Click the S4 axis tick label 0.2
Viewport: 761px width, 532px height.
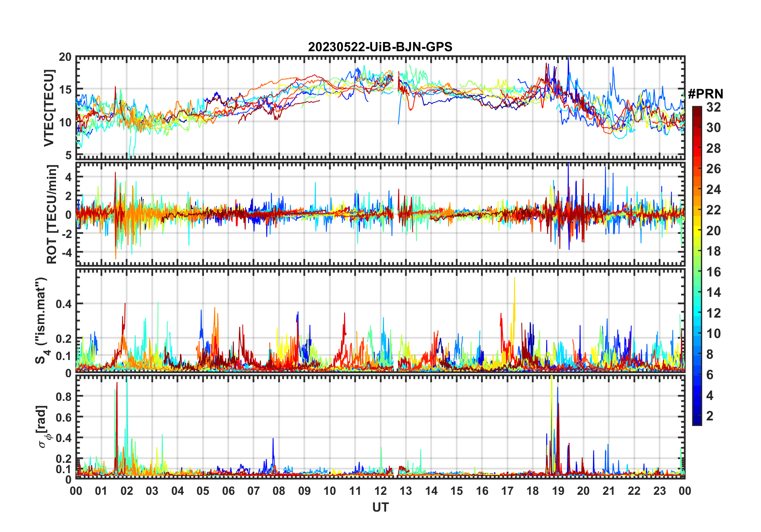(x=64, y=338)
